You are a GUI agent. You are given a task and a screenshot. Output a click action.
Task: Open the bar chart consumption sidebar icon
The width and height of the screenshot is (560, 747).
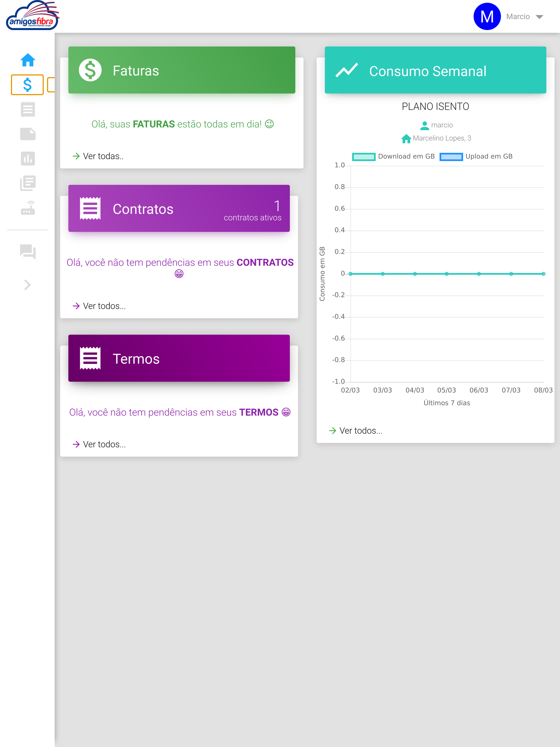point(28,158)
